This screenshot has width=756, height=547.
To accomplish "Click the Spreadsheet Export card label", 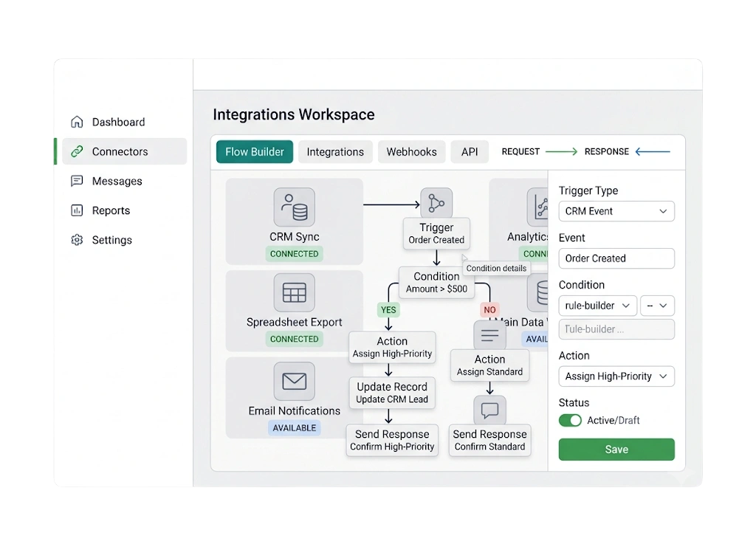I will click(294, 322).
